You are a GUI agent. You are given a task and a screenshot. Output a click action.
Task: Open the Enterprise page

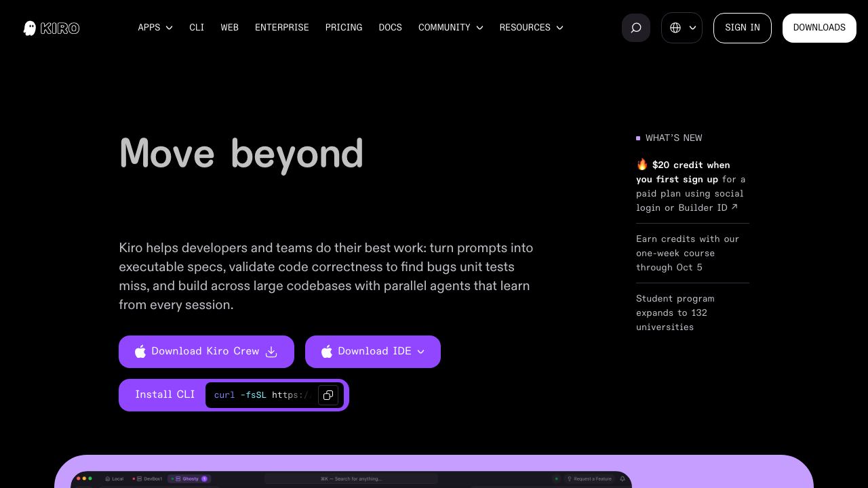(282, 28)
